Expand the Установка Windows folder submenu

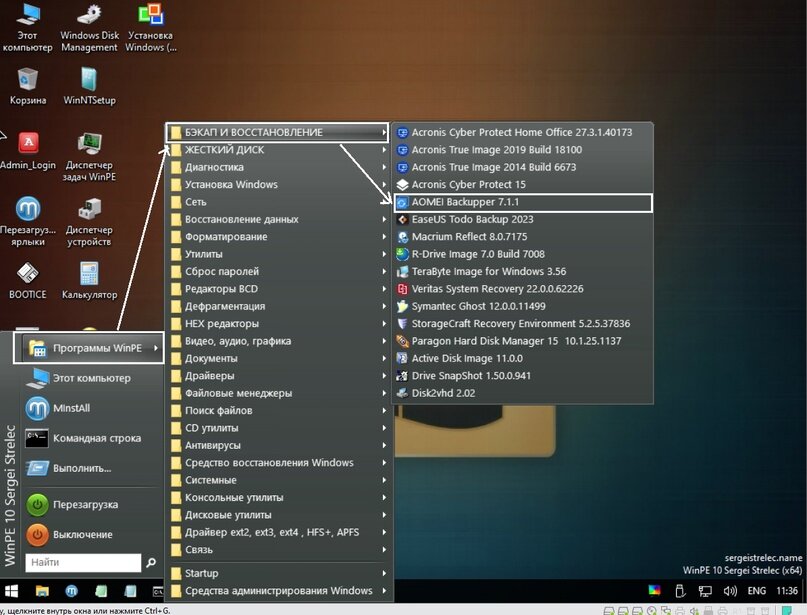tap(278, 185)
